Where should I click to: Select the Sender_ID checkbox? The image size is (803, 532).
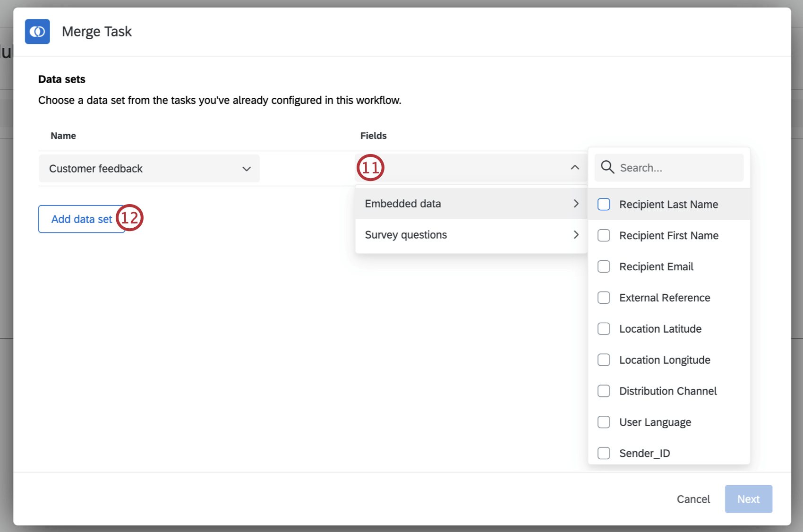click(604, 453)
